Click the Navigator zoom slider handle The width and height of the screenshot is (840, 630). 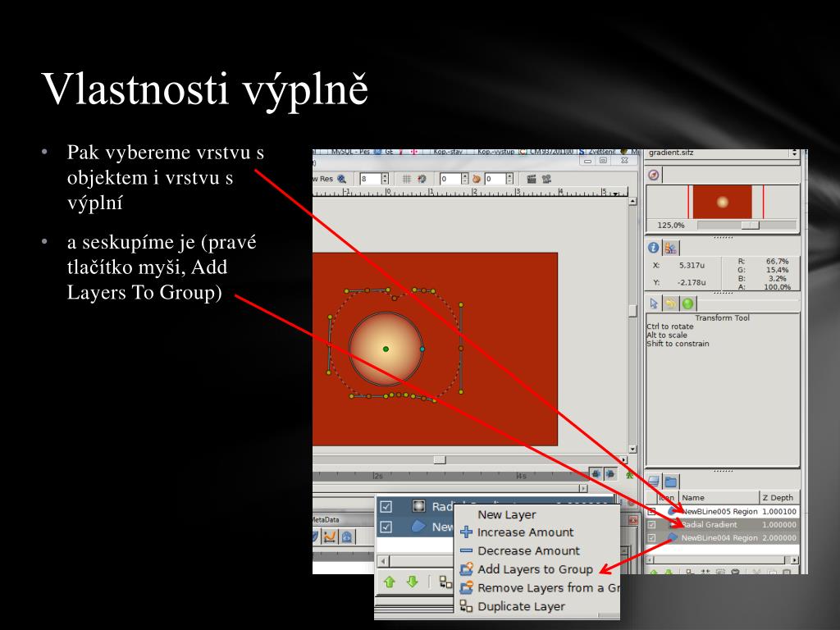(750, 226)
